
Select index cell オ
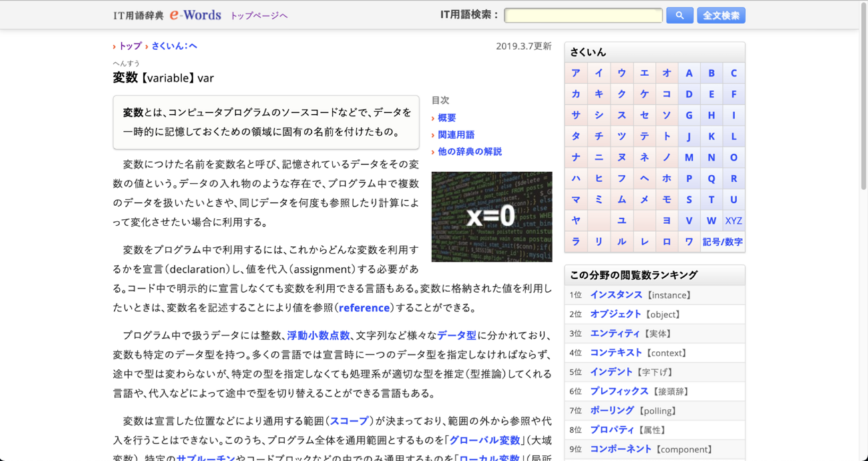666,73
